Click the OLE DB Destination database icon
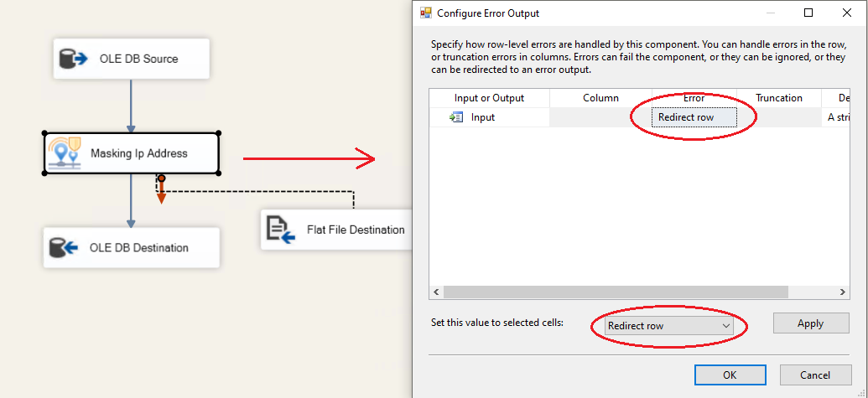 64,248
